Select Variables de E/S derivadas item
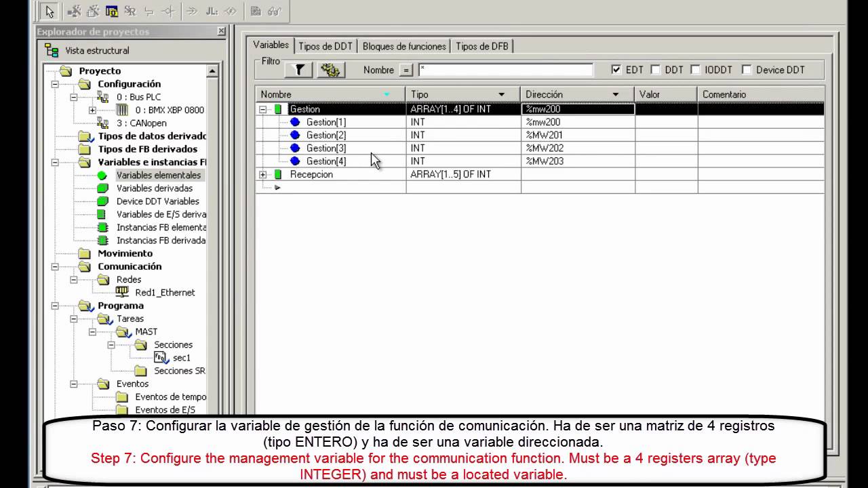868x488 pixels. coord(161,214)
